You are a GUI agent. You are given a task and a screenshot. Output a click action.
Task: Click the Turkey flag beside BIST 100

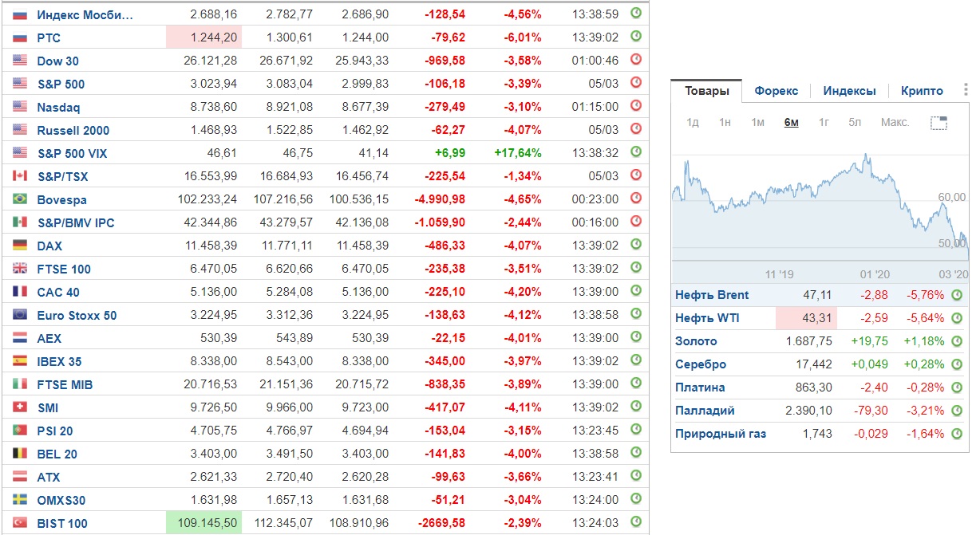20,523
